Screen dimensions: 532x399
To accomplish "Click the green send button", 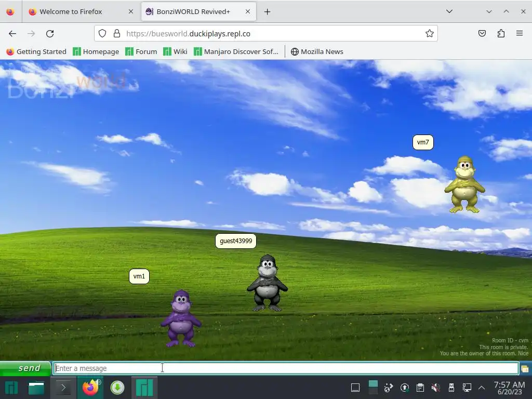I will [x=25, y=368].
